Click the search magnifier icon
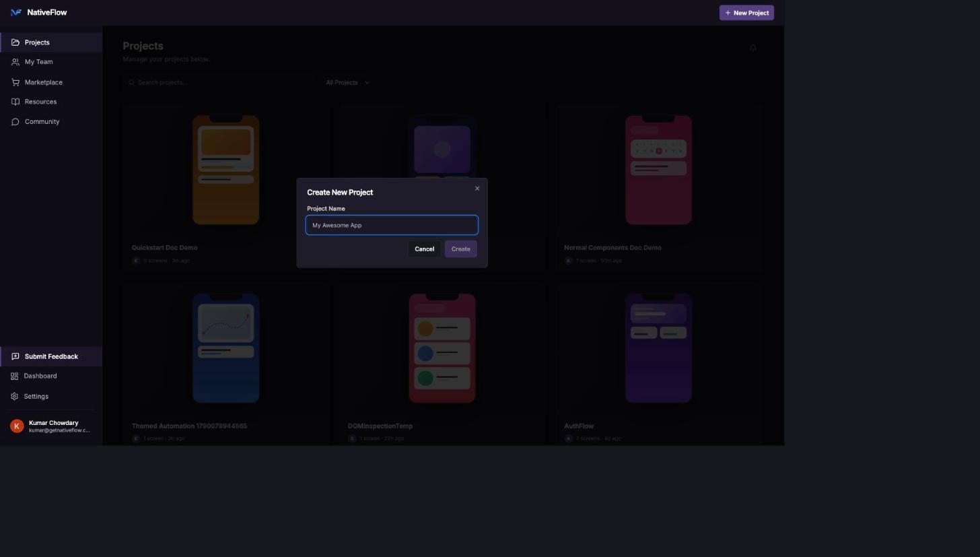Image resolution: width=980 pixels, height=557 pixels. click(x=131, y=82)
